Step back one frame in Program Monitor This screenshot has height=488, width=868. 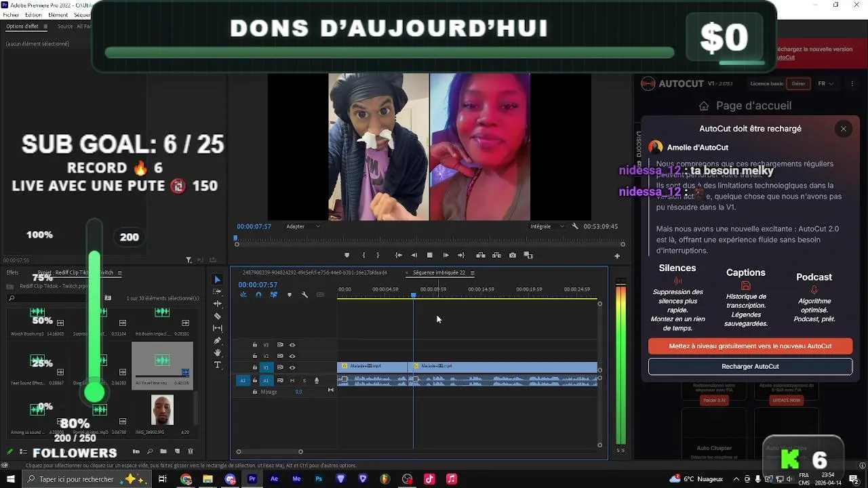(414, 256)
